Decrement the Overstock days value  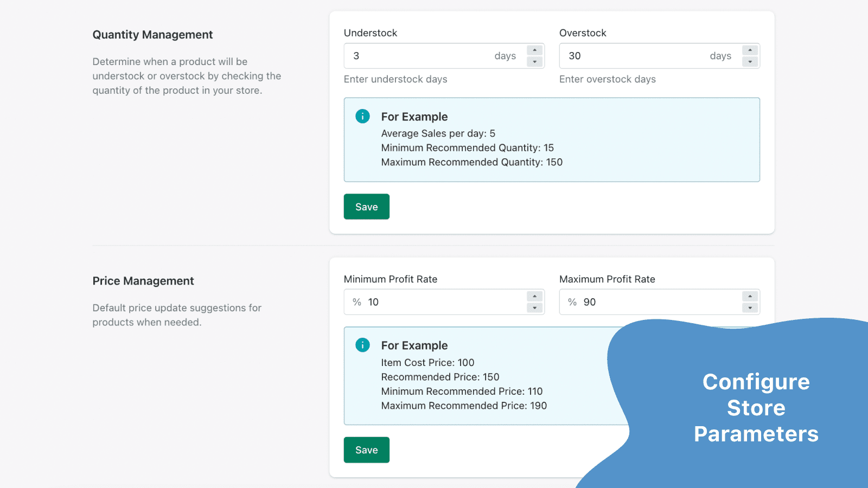(750, 61)
